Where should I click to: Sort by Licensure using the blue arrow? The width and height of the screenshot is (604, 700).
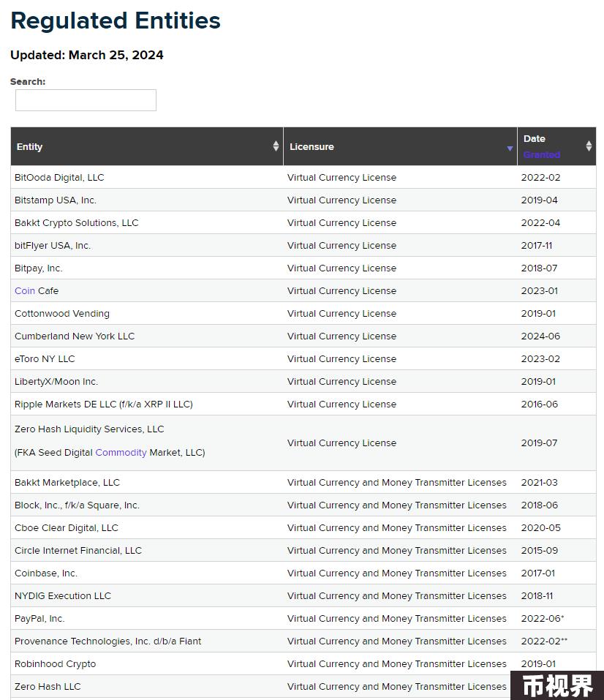pyautogui.click(x=510, y=148)
